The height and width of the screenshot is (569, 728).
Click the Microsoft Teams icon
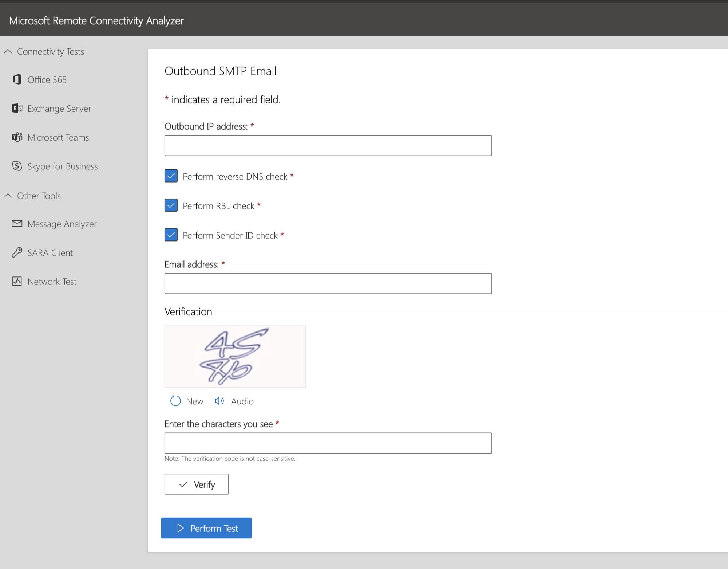[x=17, y=137]
